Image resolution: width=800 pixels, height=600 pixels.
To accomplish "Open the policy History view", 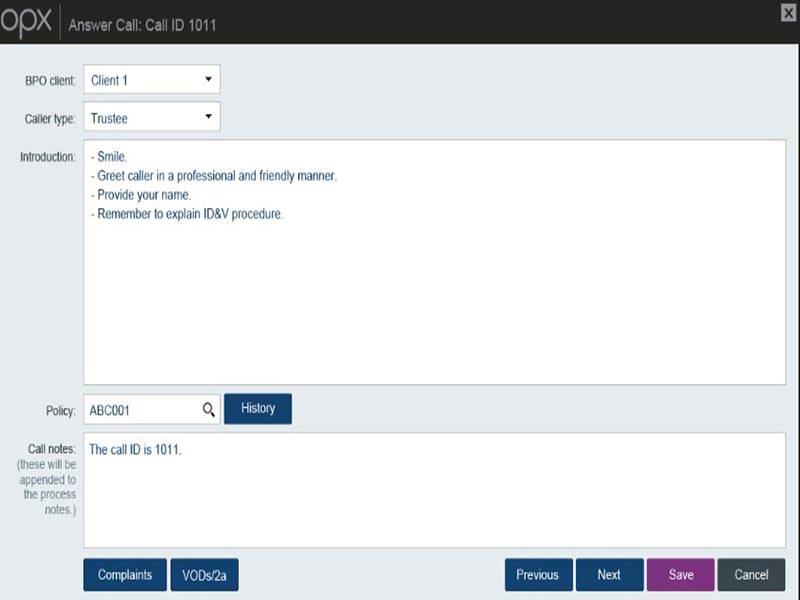I will (258, 408).
